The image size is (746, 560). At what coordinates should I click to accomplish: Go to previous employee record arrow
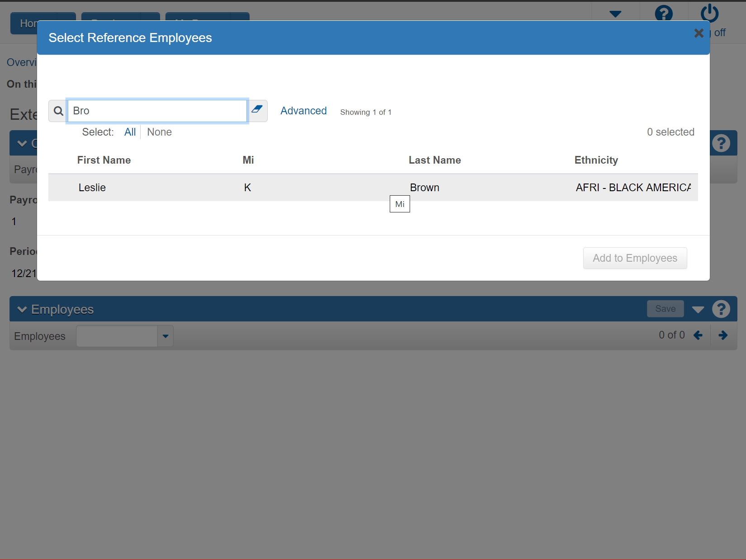click(698, 335)
